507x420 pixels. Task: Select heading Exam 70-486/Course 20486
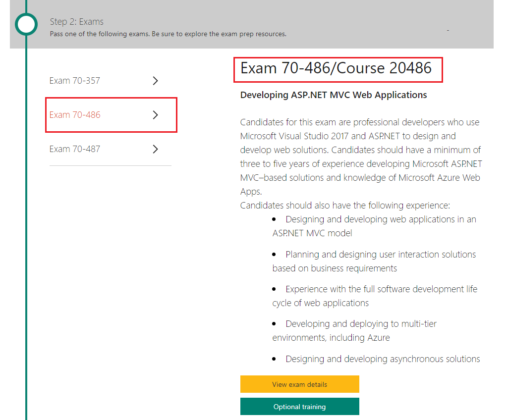(336, 68)
